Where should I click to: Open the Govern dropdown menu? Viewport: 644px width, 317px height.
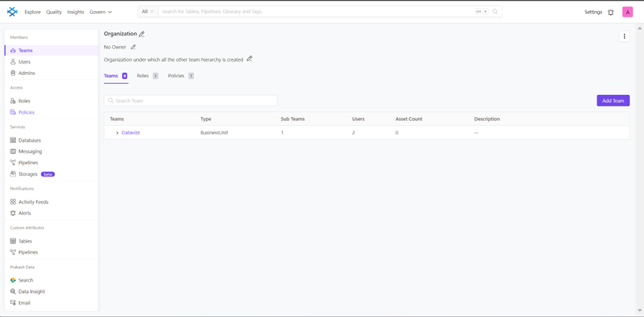(x=100, y=12)
